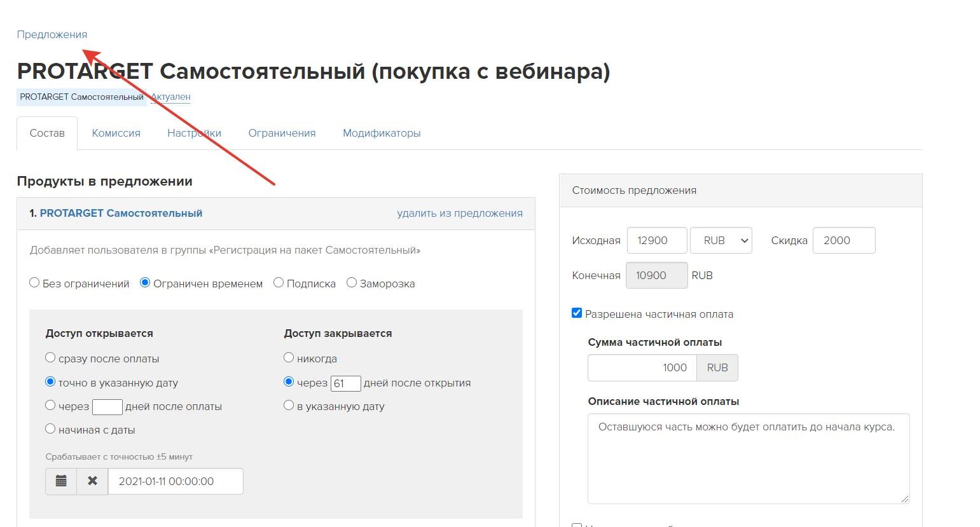Focus the 'Скидка' discount field 2000
Screen dimensions: 980x527
pyautogui.click(x=844, y=240)
